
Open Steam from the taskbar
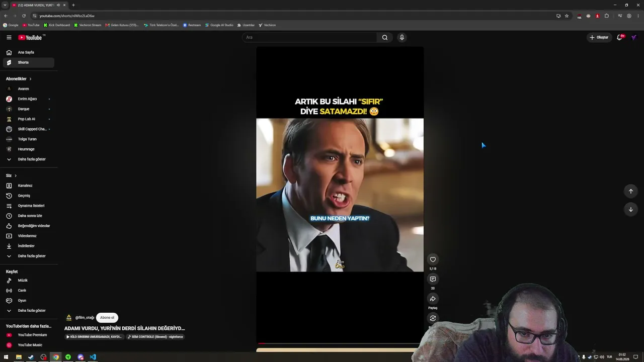coord(31,357)
